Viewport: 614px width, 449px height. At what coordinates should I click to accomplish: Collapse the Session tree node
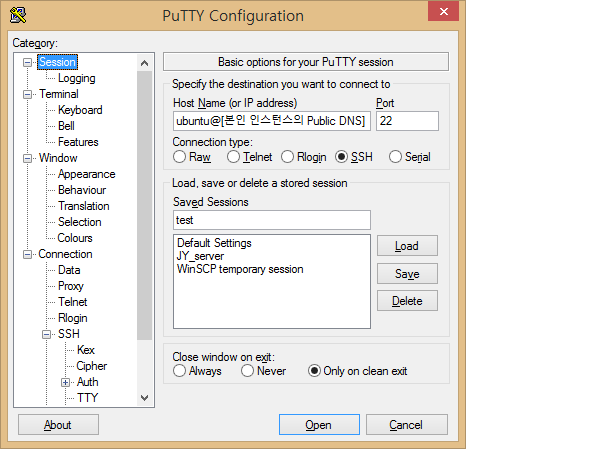tap(27, 62)
